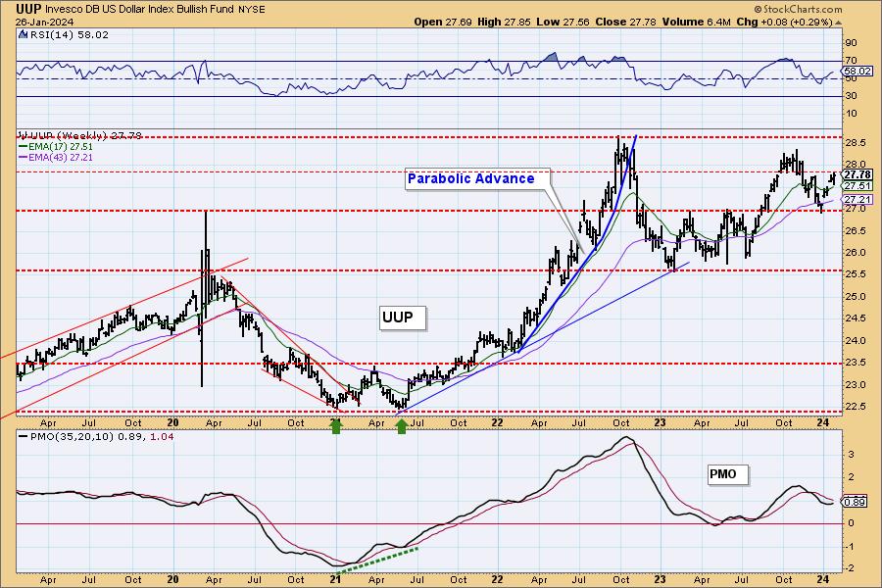Click the bold UUP ticker symbol in header
882x588 pixels.
(28, 9)
